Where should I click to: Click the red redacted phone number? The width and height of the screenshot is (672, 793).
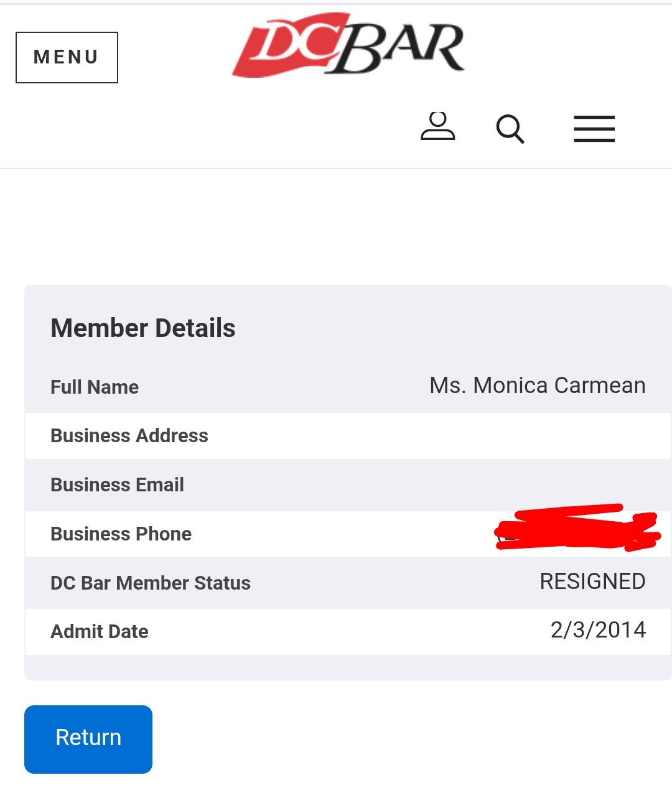[x=576, y=529]
